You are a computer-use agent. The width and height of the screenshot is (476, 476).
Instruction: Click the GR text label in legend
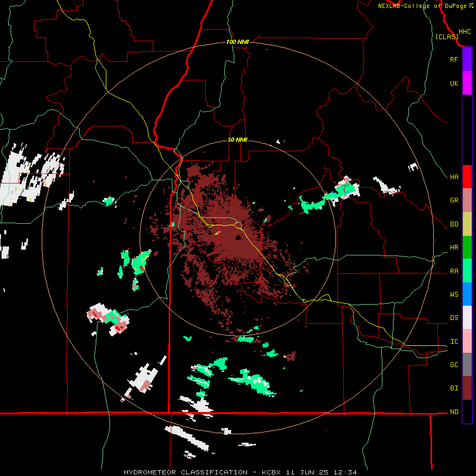pos(454,200)
